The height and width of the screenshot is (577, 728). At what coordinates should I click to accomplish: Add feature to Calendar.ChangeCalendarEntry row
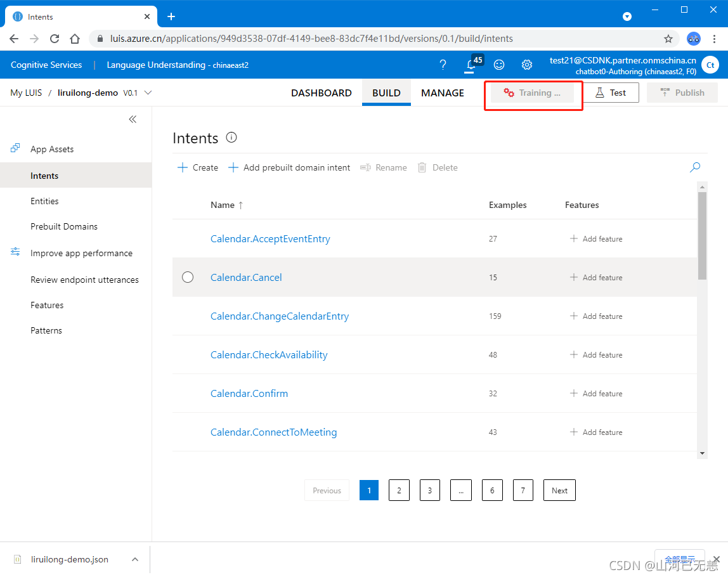(596, 316)
